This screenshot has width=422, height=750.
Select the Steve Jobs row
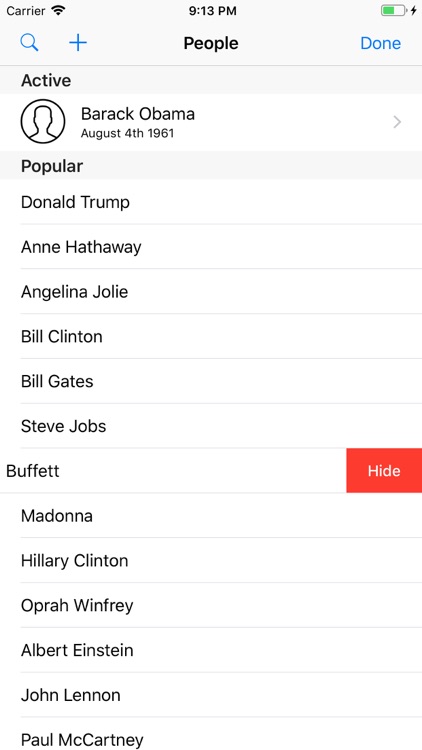point(211,426)
